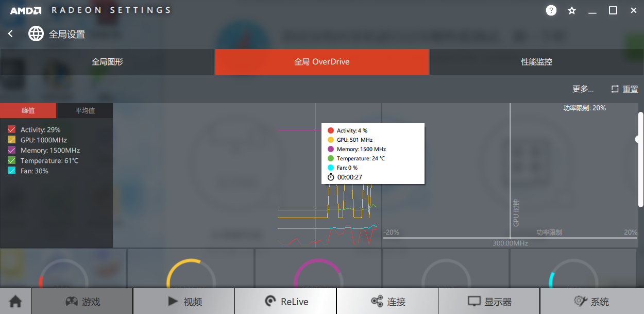Click 重置 reset button
The height and width of the screenshot is (314, 644).
click(x=624, y=89)
